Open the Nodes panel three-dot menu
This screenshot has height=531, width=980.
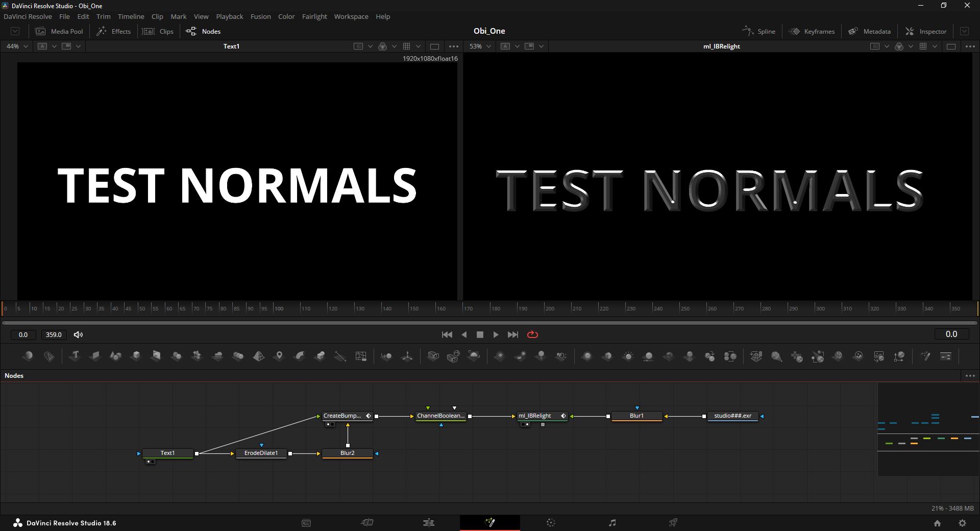point(970,376)
